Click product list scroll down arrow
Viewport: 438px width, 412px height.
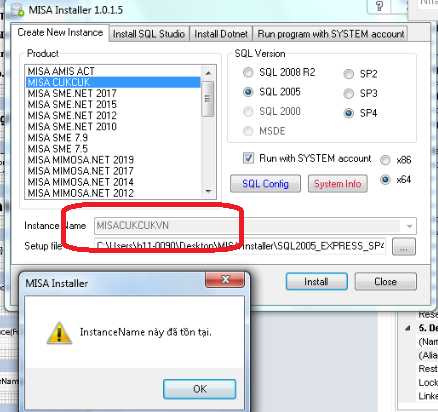[209, 191]
